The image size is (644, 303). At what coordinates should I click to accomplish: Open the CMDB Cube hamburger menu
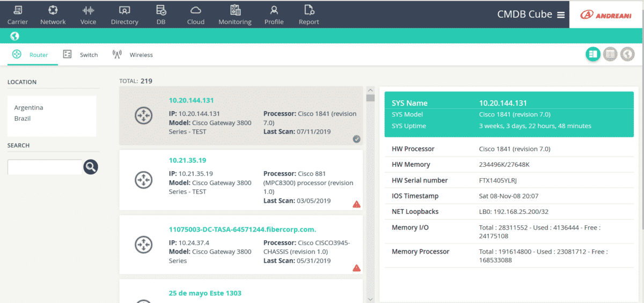[561, 15]
